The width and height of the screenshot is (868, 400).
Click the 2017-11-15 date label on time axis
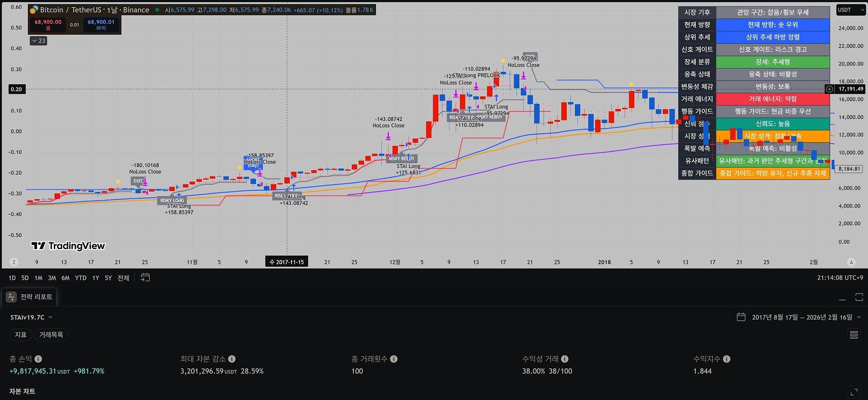click(x=287, y=262)
